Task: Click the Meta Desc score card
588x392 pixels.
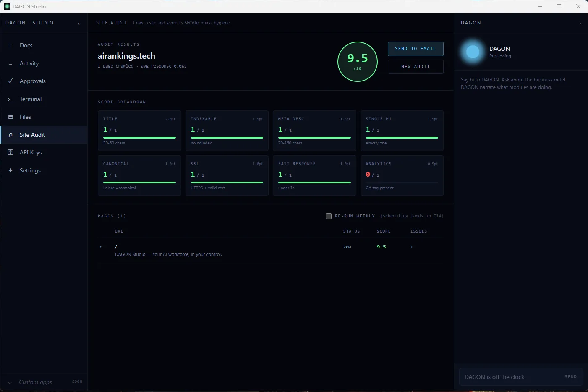Action: [x=314, y=131]
